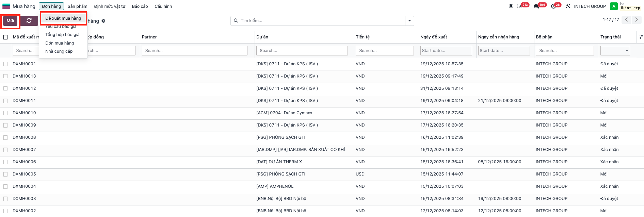Check the box for row DXMH0008
Viewport: 644px width, 217px height.
5,137
